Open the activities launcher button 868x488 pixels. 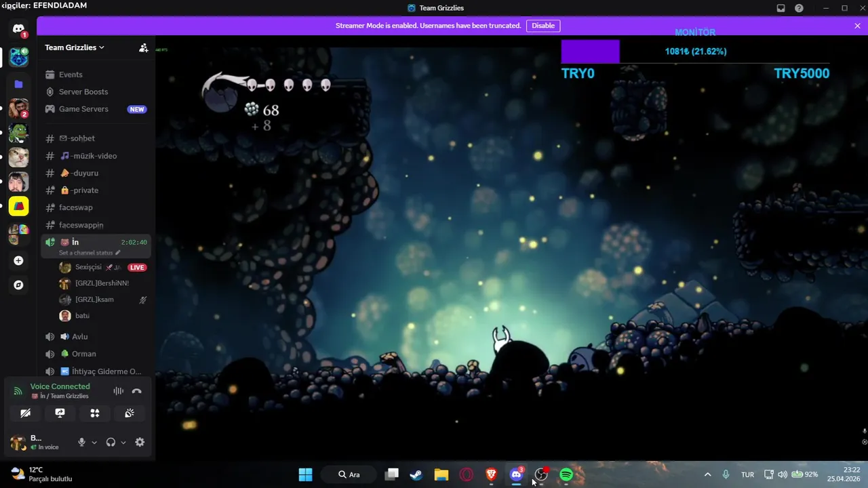point(95,413)
